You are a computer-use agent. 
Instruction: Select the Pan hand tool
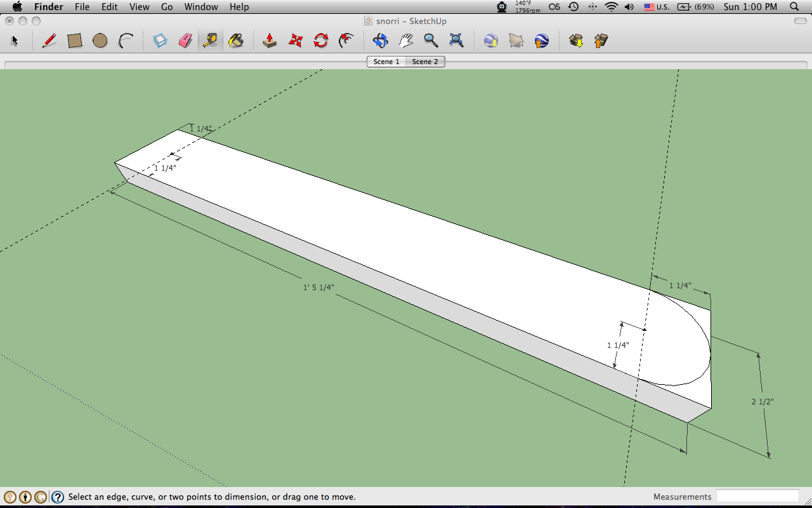406,41
